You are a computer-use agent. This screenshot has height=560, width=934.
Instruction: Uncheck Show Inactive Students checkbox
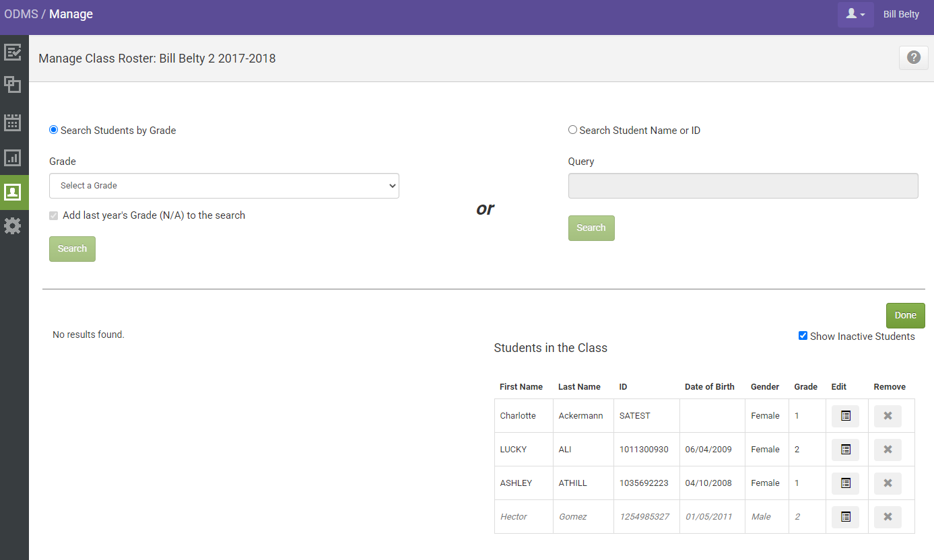pos(803,336)
